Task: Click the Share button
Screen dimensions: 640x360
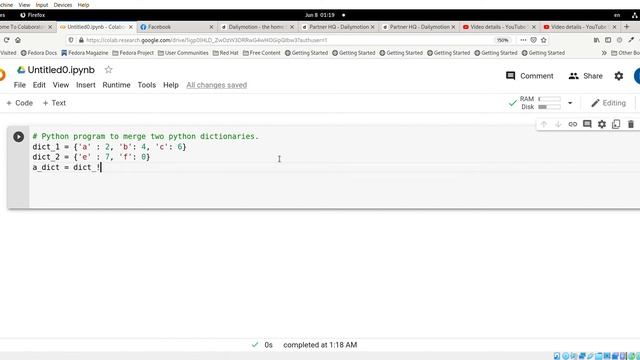Action: click(x=585, y=76)
